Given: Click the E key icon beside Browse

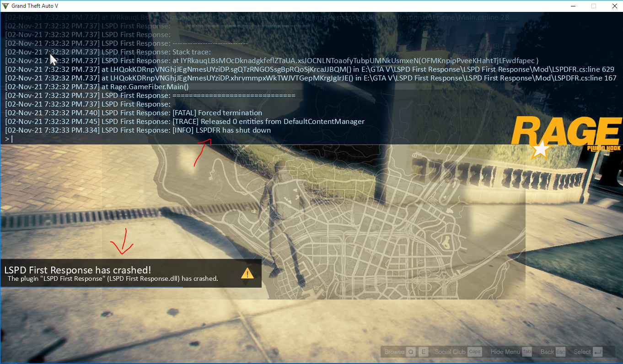Looking at the screenshot, I should (x=424, y=352).
